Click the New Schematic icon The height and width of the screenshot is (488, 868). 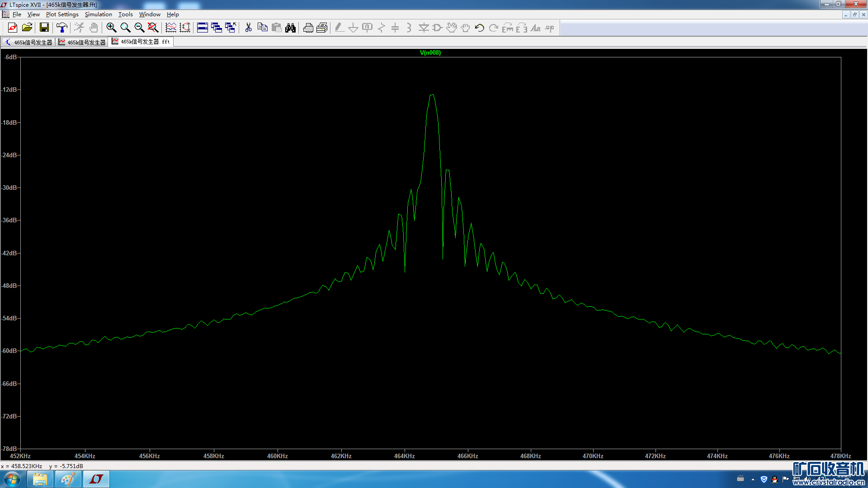13,28
